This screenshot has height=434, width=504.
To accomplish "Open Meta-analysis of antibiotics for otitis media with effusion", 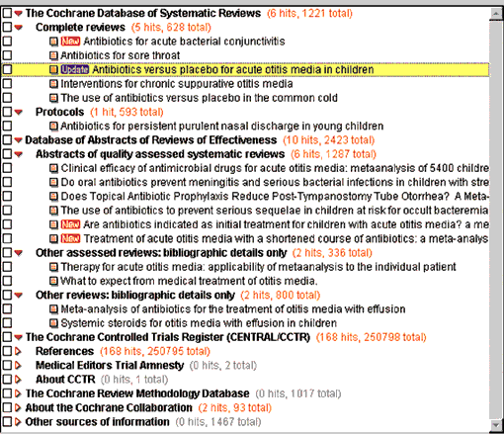I will [x=233, y=309].
